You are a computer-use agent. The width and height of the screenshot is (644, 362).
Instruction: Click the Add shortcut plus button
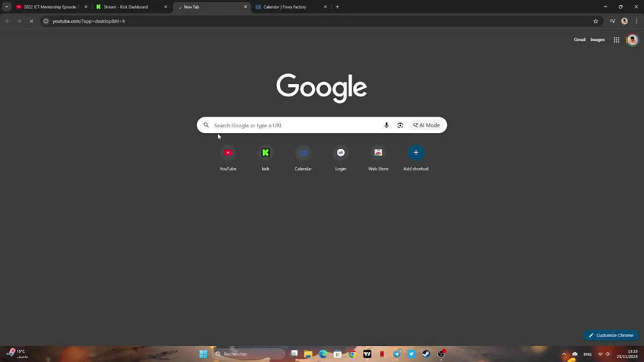coord(416,152)
